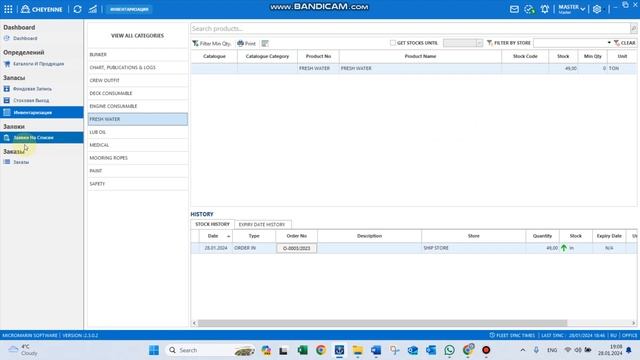The width and height of the screenshot is (640, 360).
Task: Click the green stock-in arrow icon
Action: (x=564, y=248)
